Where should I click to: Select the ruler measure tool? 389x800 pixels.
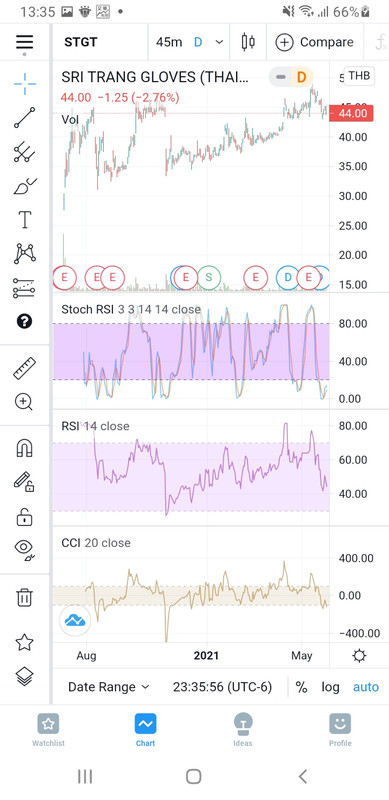click(x=24, y=368)
